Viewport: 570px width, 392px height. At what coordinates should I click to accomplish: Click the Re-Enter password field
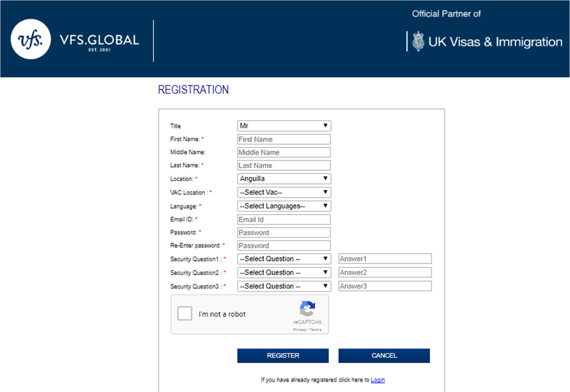pos(284,245)
